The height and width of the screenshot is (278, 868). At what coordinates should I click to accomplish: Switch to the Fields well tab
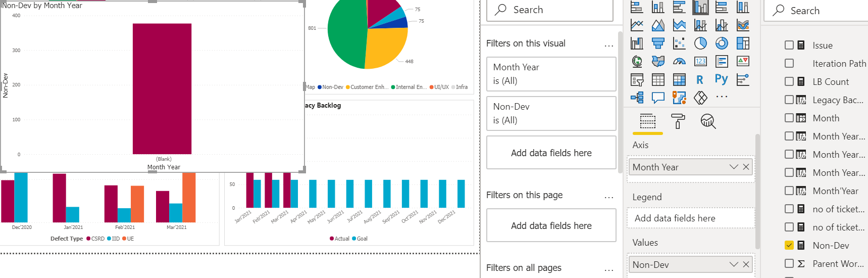click(x=648, y=121)
